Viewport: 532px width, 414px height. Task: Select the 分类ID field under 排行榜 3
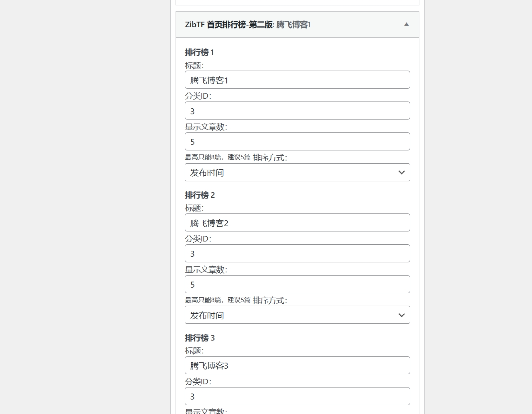[297, 396]
